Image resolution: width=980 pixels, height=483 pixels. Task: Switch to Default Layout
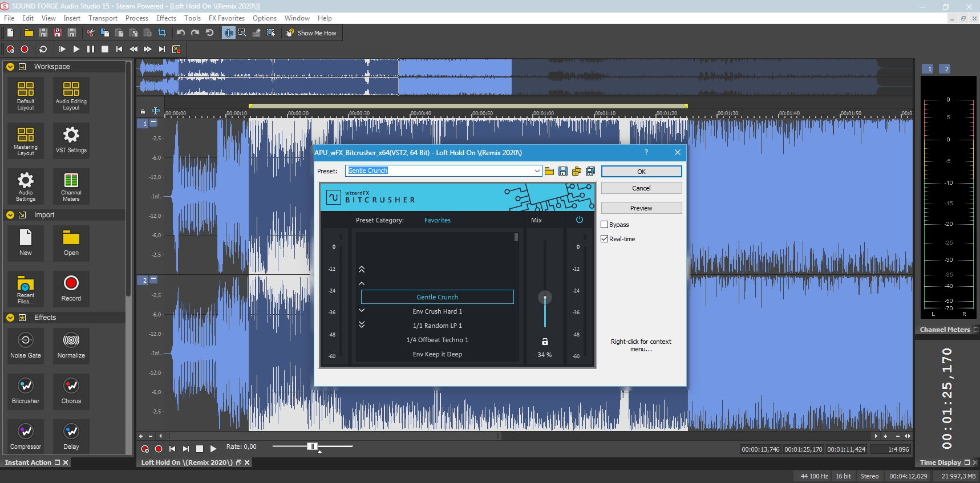tap(26, 95)
